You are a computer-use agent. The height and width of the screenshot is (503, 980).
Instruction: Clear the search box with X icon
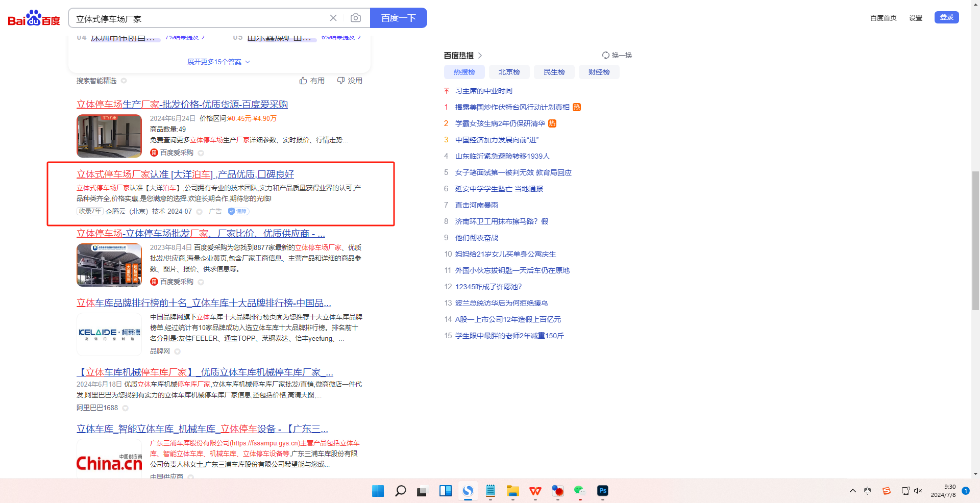[333, 18]
